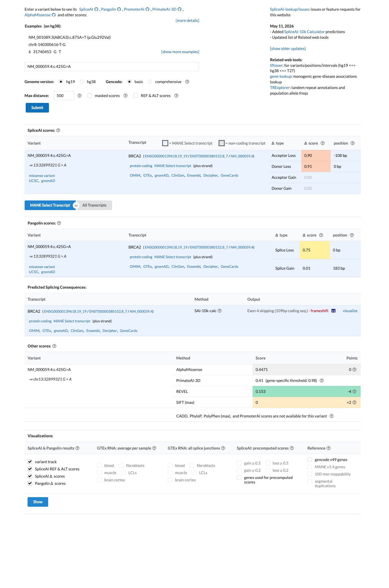Click the variant input field
This screenshot has width=389, height=588.
coord(112,67)
